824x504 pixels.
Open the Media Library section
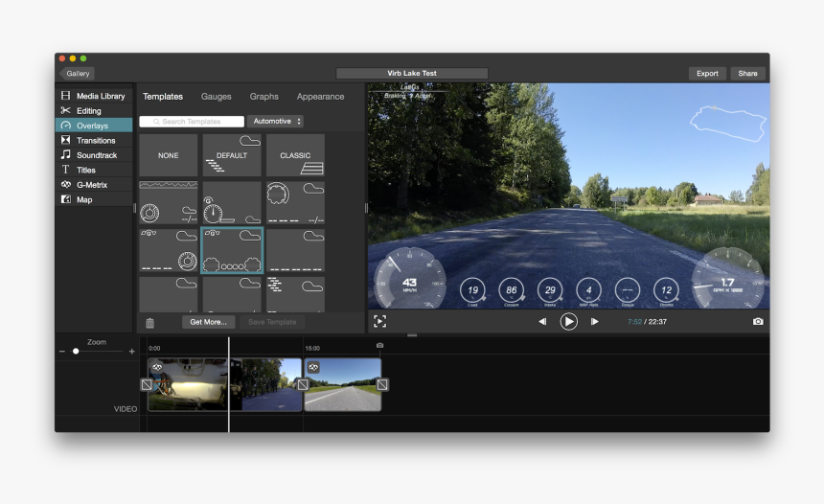point(94,96)
